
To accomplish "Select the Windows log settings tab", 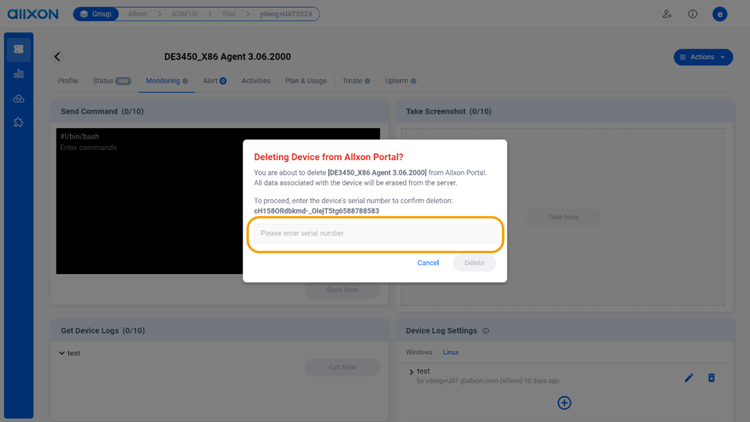I will [419, 352].
